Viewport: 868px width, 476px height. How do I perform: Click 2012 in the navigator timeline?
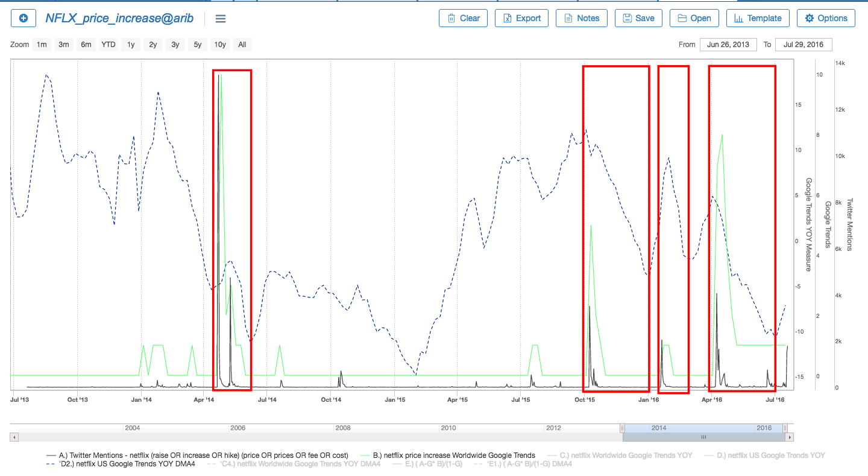(553, 428)
